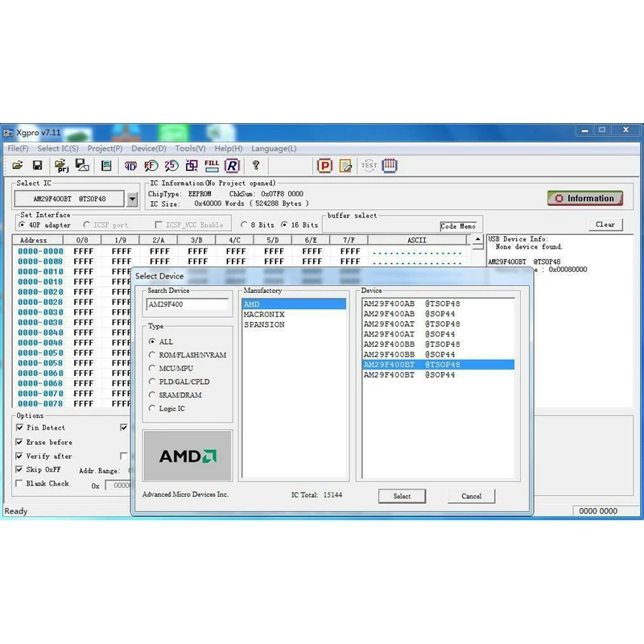Click the 25 flash search icon

point(171,166)
